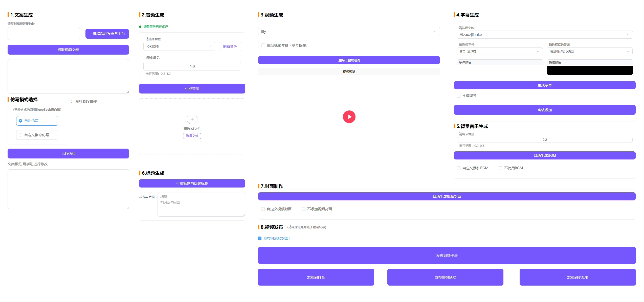Viewport: 644px width, 302px height.
Task: Check 不使用BGM option
Action: 500,168
